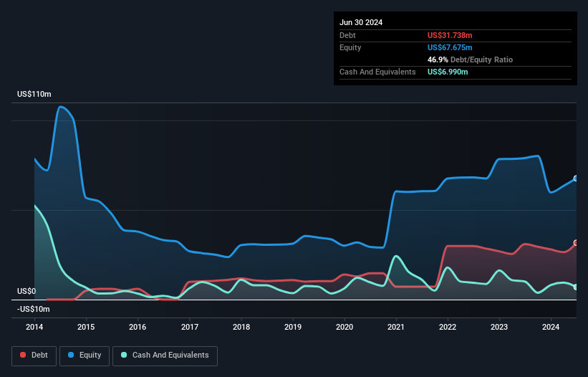Click the blue Equity endpoint marker
Screen dimensions: 588x377
pyautogui.click(x=576, y=178)
